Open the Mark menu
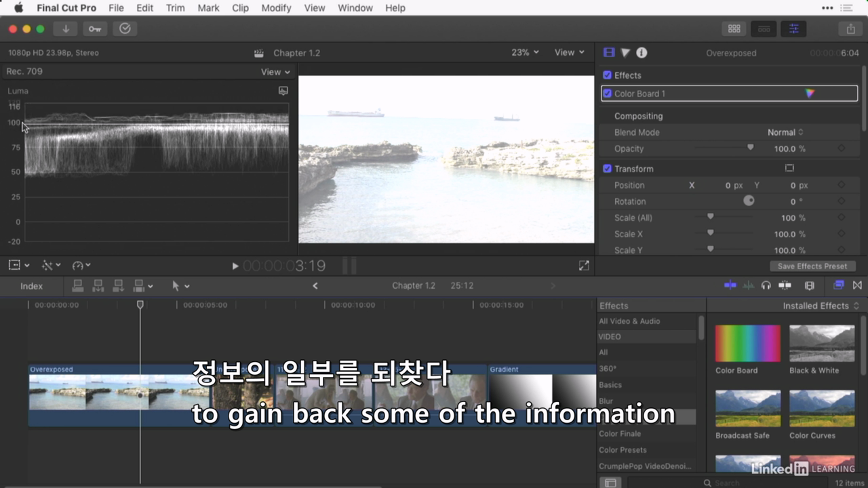Screen dimensions: 868x488 pyautogui.click(x=208, y=8)
